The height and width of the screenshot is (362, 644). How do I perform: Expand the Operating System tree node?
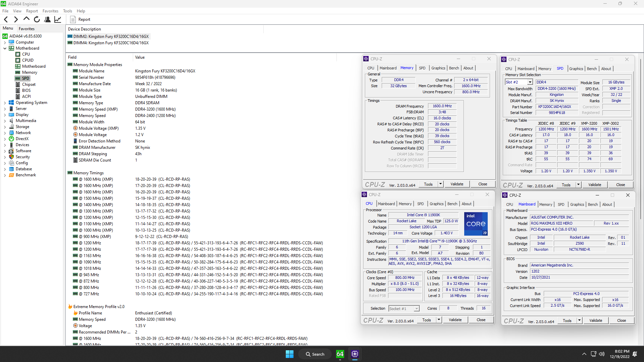click(x=5, y=103)
